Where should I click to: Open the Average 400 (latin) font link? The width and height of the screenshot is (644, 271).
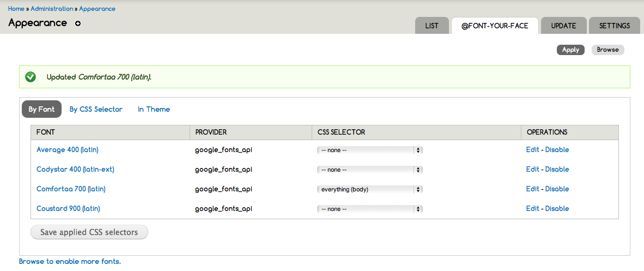tap(68, 149)
